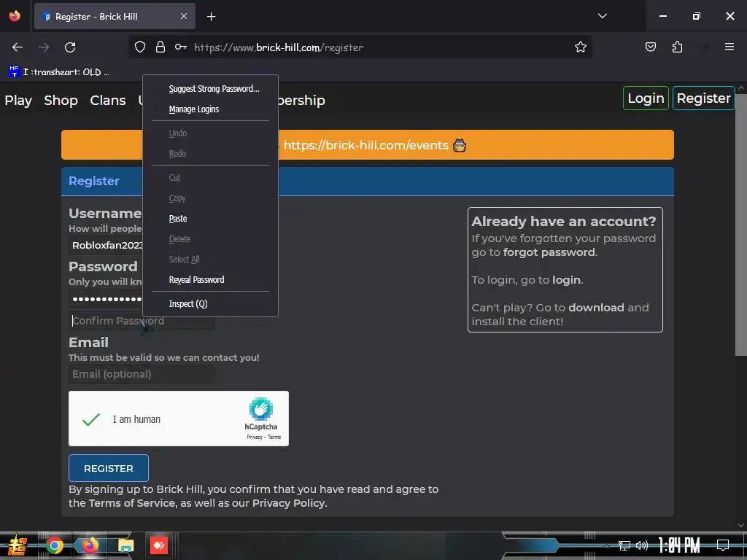Viewport: 747px width, 560px height.
Task: Click the volume speaker tray icon
Action: pyautogui.click(x=642, y=545)
